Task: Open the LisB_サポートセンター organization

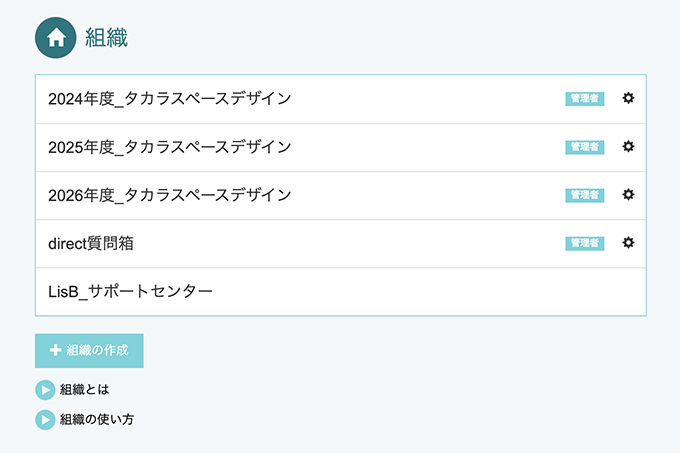Action: tap(130, 291)
